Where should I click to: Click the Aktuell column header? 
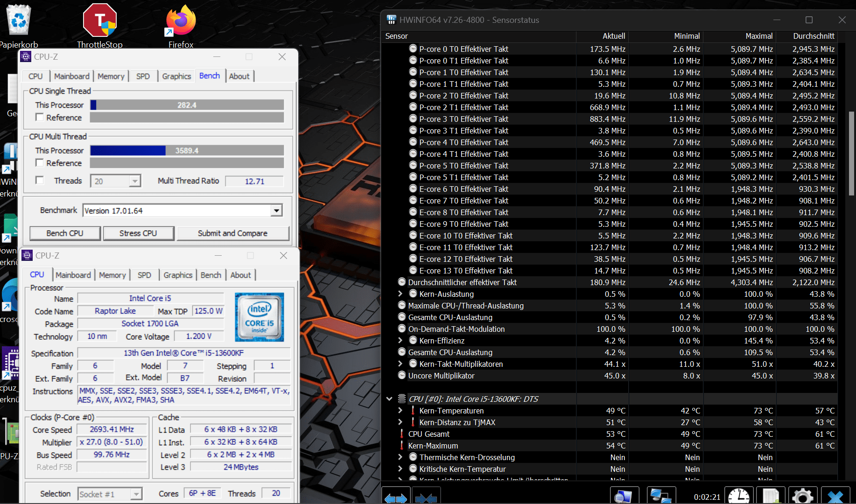pos(602,36)
